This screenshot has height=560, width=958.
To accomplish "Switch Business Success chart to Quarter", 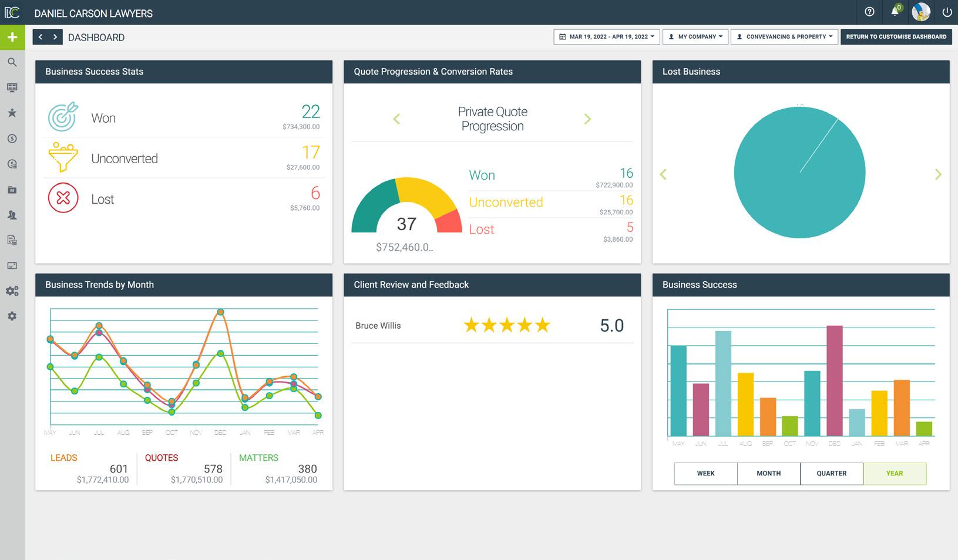I will [x=832, y=473].
